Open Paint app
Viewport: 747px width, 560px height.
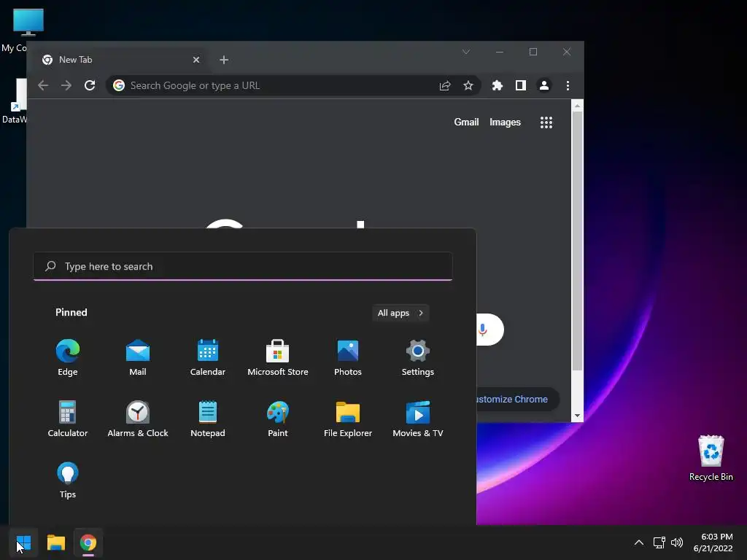(278, 419)
